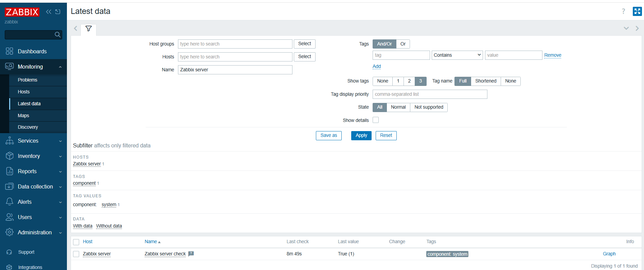Open Hosts under Monitoring
This screenshot has width=644, height=270.
tap(38, 92)
